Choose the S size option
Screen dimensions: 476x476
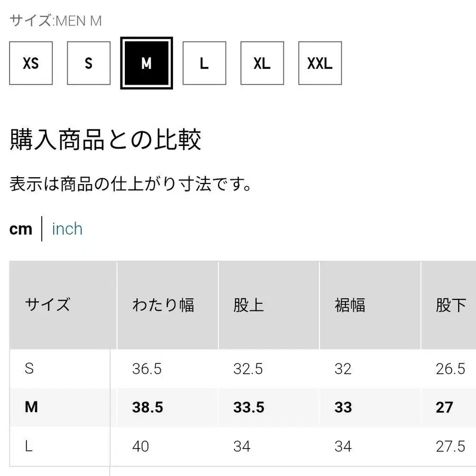point(88,63)
